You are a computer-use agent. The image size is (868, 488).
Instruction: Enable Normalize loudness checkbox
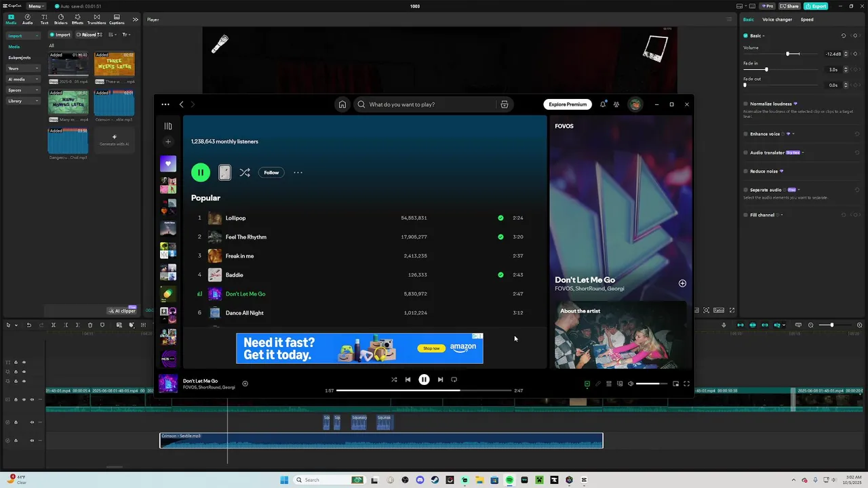tap(746, 104)
